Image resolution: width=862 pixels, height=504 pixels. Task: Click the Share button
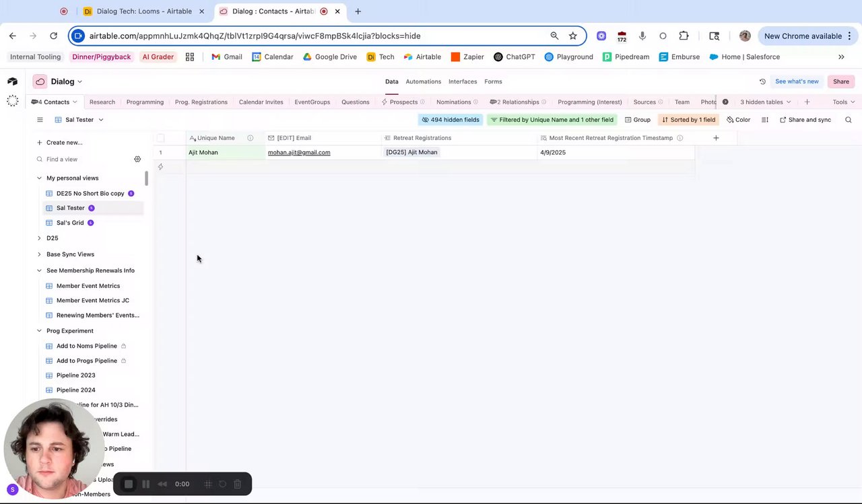point(840,81)
